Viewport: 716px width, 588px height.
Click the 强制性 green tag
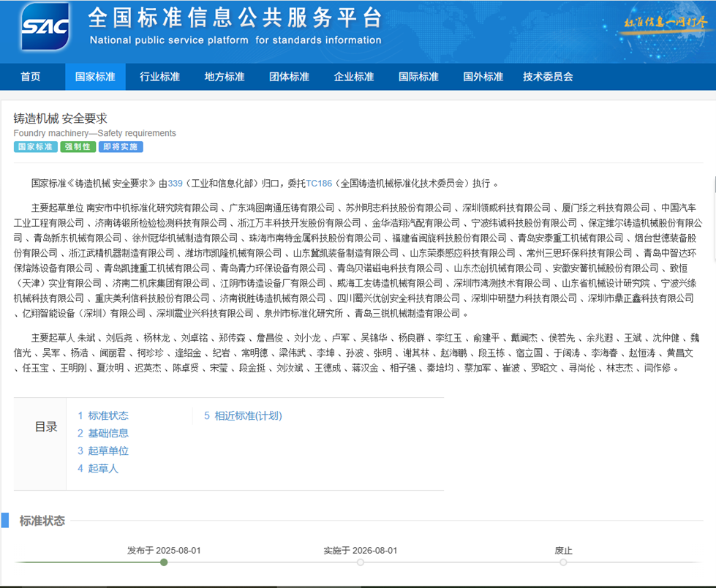coord(78,146)
